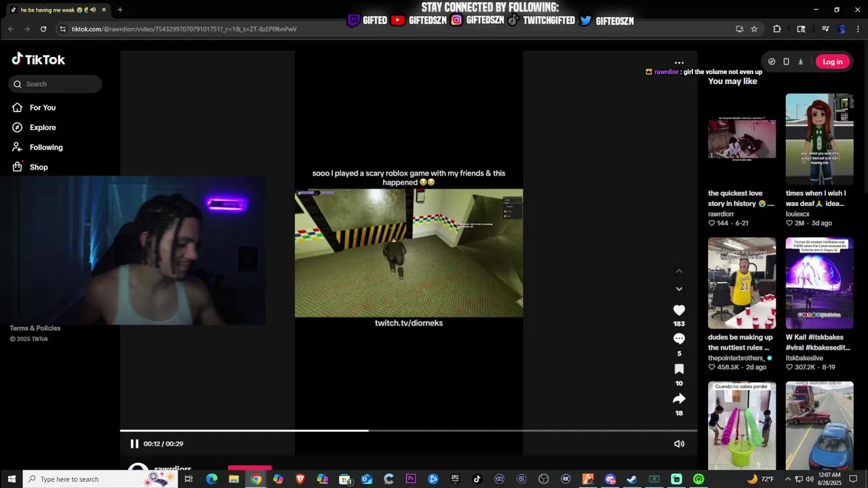Image resolution: width=868 pixels, height=488 pixels.
Task: Select the 'he be having me weak' tab
Action: [x=58, y=9]
